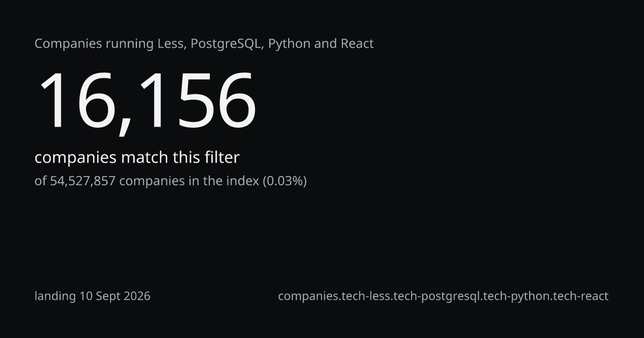Click the "companies" prefix of the footer slug

coord(309,296)
